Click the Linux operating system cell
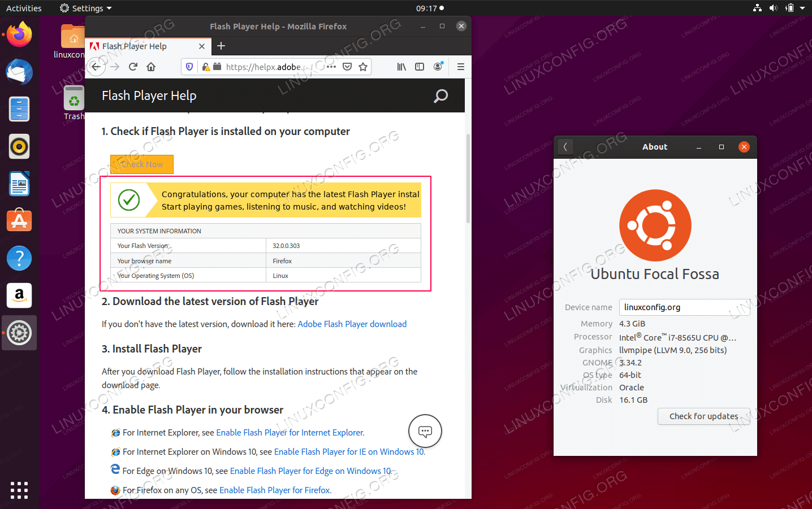 (x=343, y=276)
